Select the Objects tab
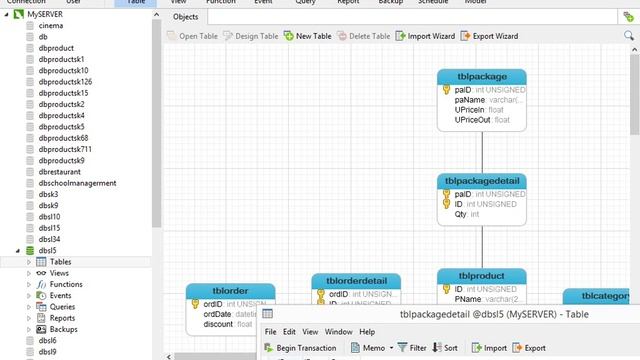The width and height of the screenshot is (640, 360). point(185,17)
